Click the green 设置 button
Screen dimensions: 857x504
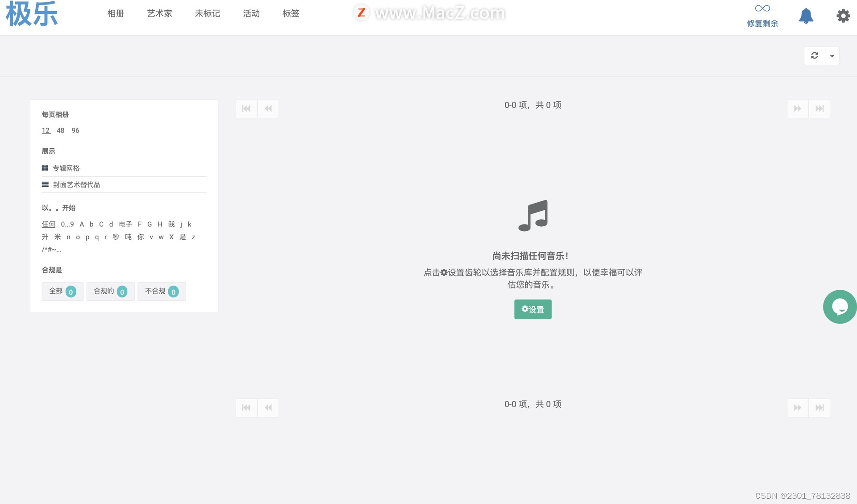[533, 309]
